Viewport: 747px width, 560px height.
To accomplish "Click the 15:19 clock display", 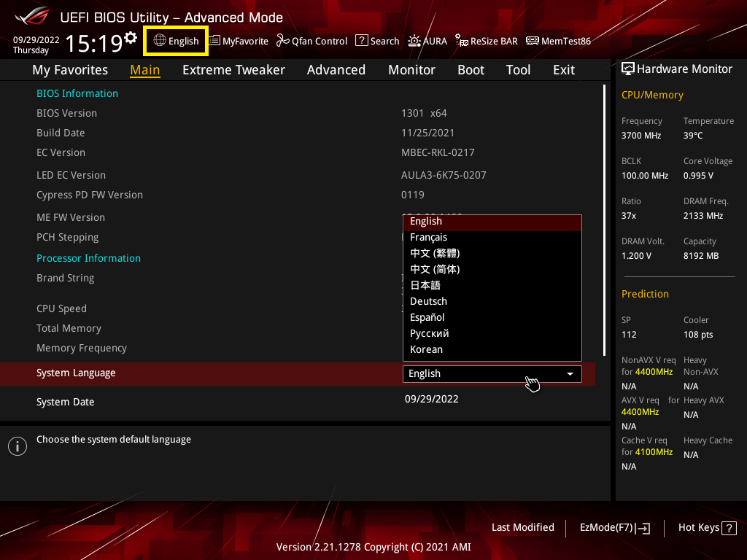I will (94, 43).
